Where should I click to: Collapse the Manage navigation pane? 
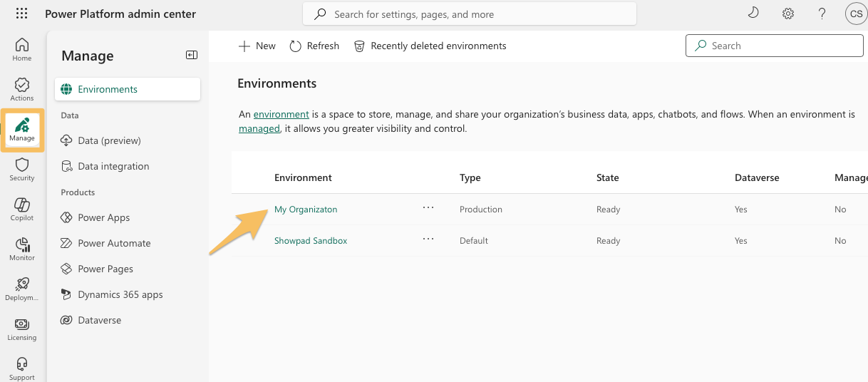click(191, 56)
